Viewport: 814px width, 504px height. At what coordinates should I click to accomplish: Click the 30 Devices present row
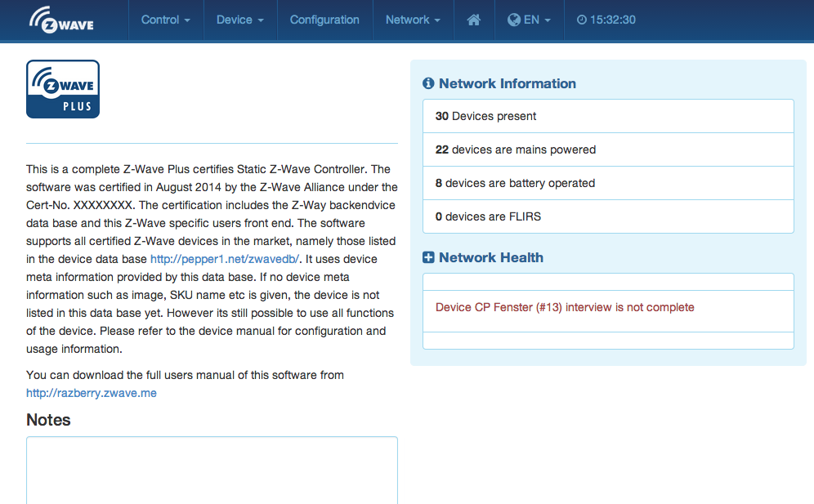(608, 116)
